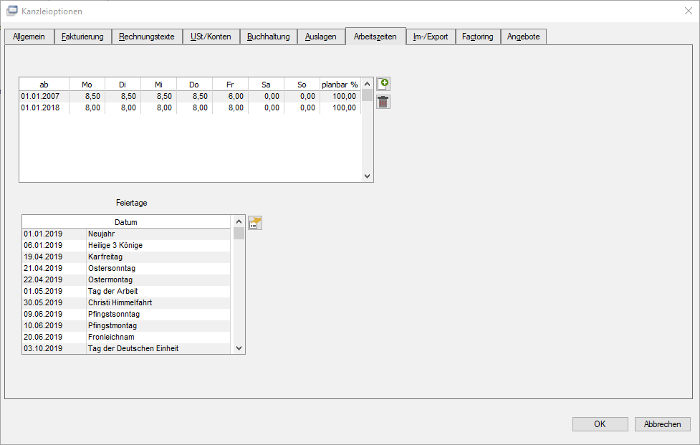
Task: Select the Tag der Deutschen Einheit row
Action: (126, 348)
